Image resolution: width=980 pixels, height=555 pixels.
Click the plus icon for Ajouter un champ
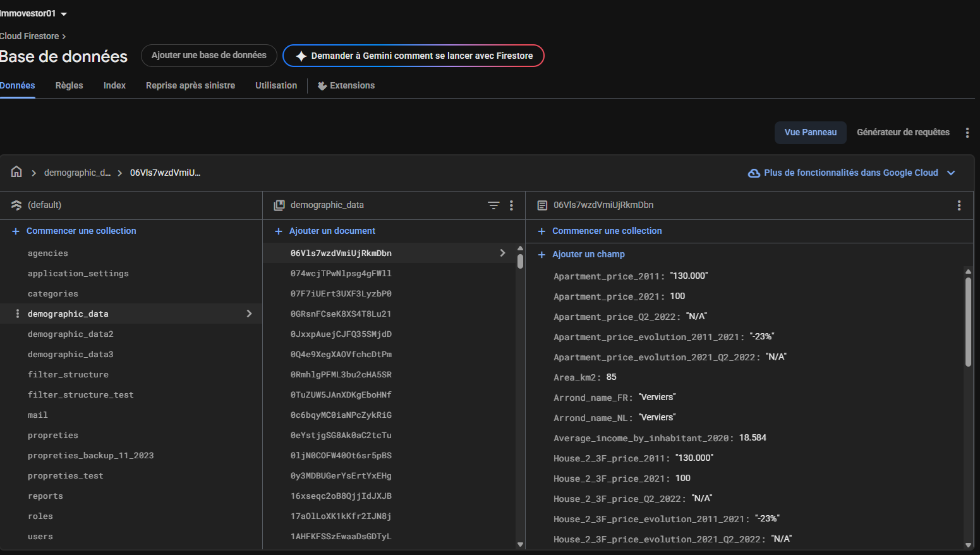tap(541, 255)
